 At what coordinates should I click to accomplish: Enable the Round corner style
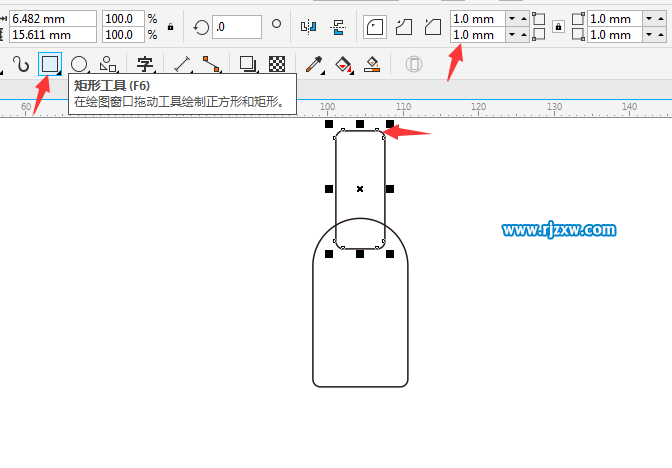point(375,27)
